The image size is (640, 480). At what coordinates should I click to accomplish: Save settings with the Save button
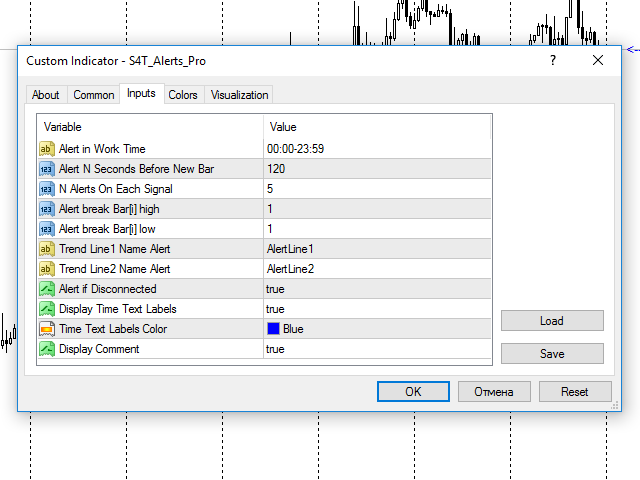(552, 353)
